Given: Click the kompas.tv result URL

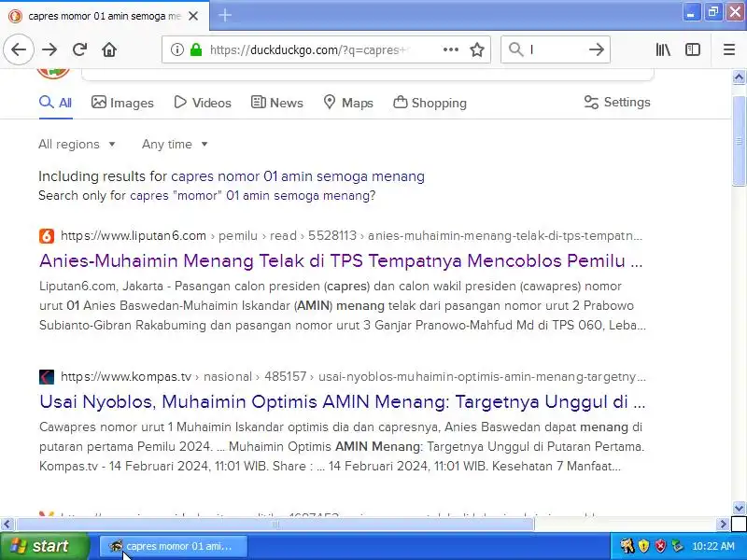Looking at the screenshot, I should [354, 377].
